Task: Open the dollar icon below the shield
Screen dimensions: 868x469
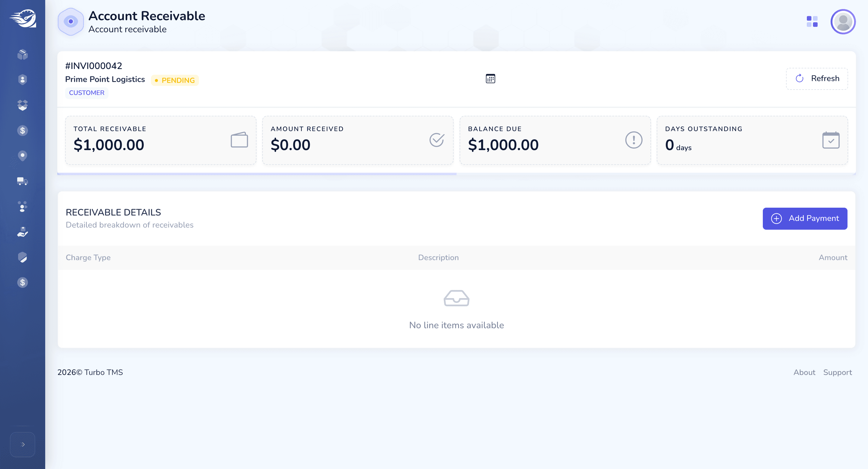Action: 23,282
